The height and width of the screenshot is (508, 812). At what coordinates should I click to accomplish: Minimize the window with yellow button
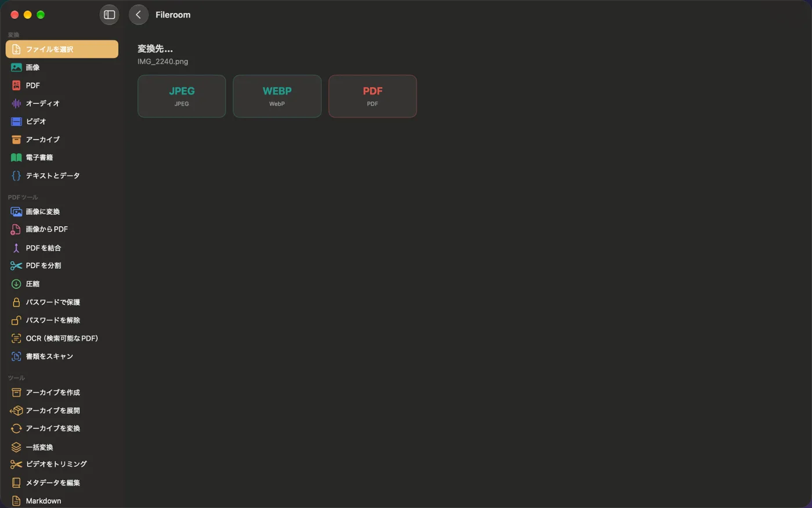click(27, 15)
